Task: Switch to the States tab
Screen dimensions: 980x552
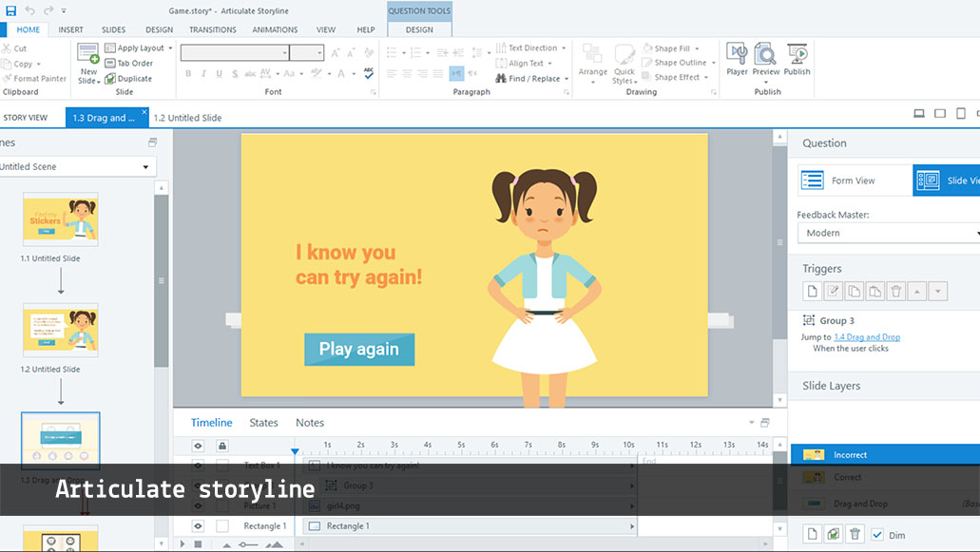Action: pyautogui.click(x=263, y=423)
